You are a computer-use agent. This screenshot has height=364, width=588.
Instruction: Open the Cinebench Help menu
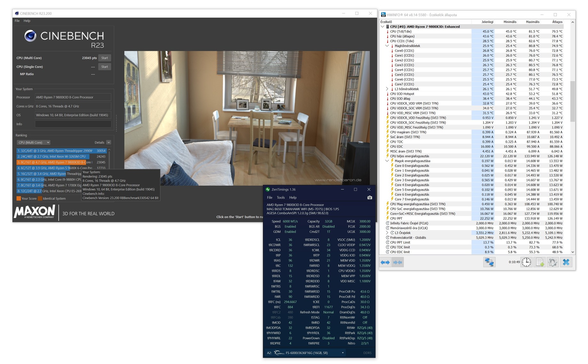(x=27, y=21)
